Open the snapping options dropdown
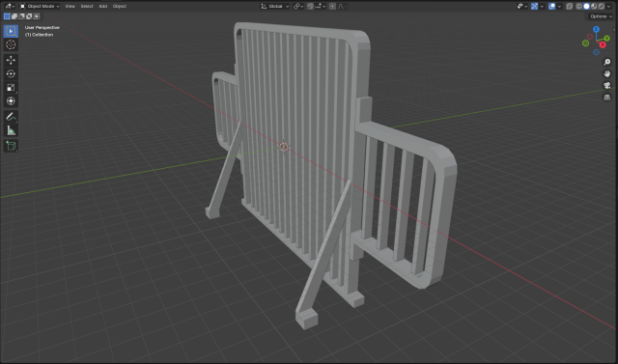618x364 pixels. 320,7
